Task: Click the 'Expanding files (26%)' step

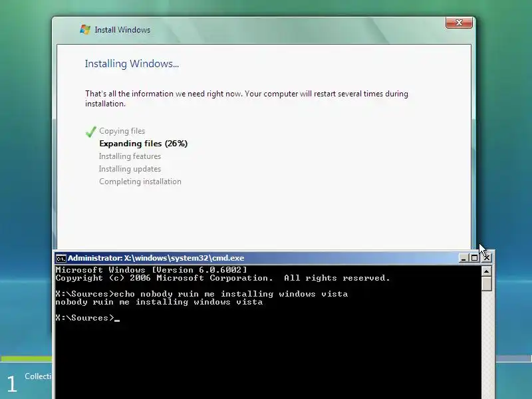Action: coord(143,144)
